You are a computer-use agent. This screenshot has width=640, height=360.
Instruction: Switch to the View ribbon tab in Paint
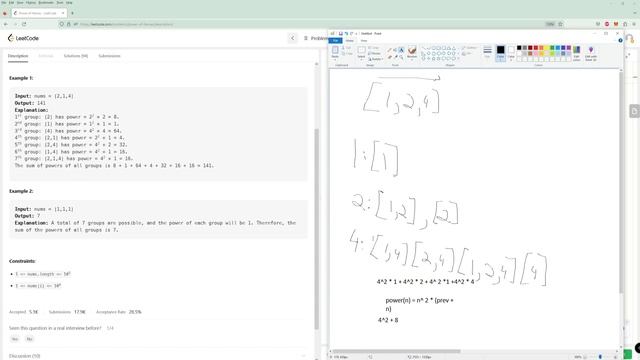point(364,40)
